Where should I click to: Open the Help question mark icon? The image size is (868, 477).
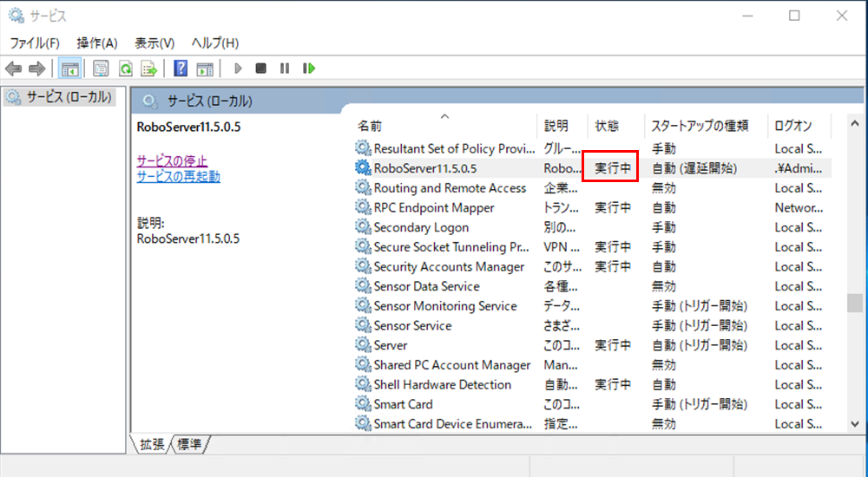(181, 69)
